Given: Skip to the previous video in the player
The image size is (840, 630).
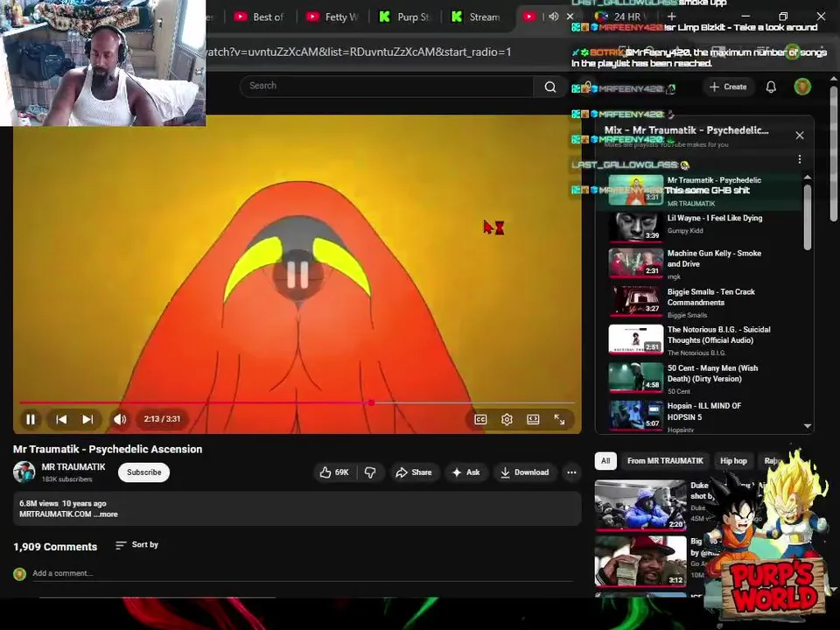Looking at the screenshot, I should (x=61, y=419).
